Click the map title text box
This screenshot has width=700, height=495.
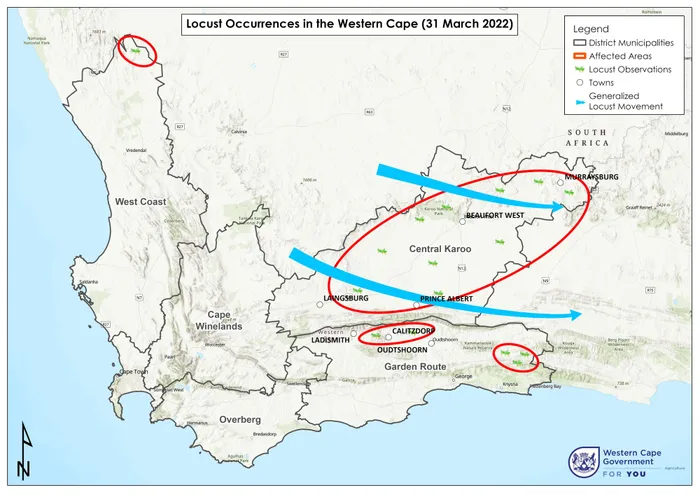pos(350,23)
